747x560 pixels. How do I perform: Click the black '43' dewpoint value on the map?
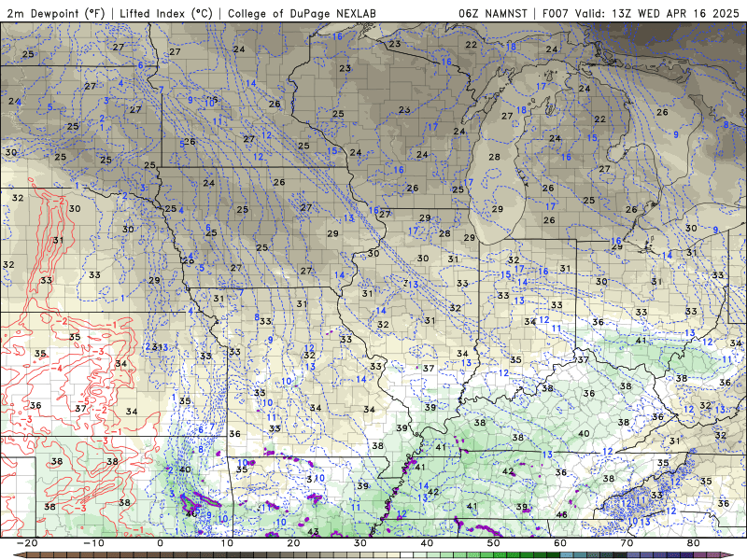click(313, 532)
